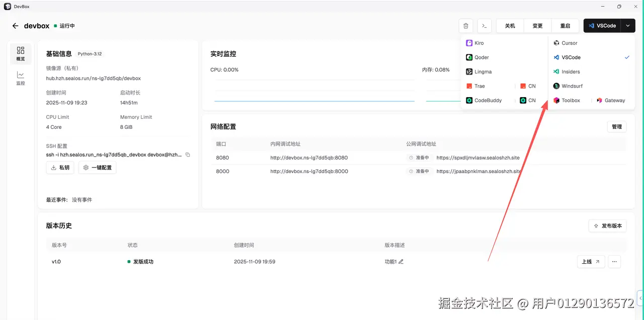This screenshot has height=320, width=644.
Task: Choose Gateway from the IDE list
Action: pyautogui.click(x=615, y=101)
